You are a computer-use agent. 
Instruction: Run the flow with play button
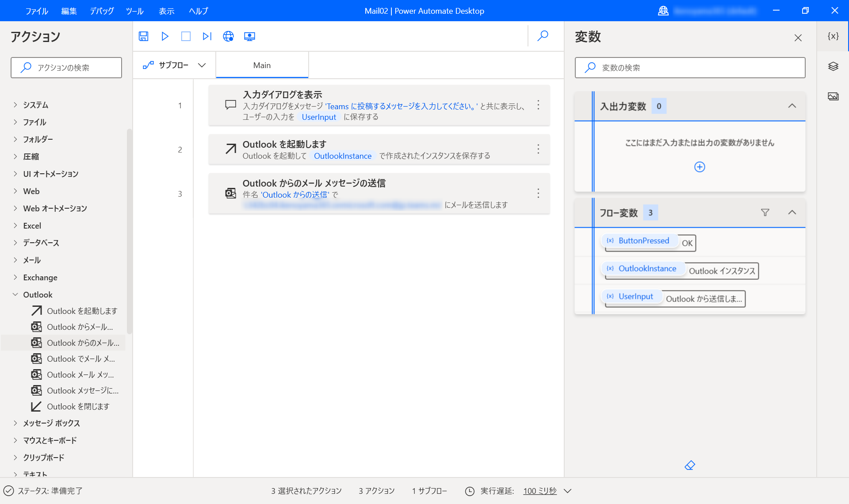pyautogui.click(x=165, y=36)
